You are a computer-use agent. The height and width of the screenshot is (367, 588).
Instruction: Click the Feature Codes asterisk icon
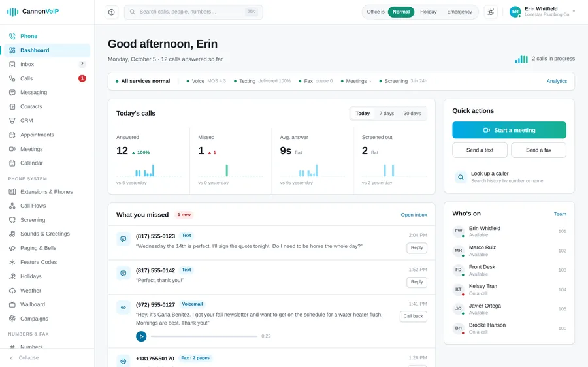point(12,262)
